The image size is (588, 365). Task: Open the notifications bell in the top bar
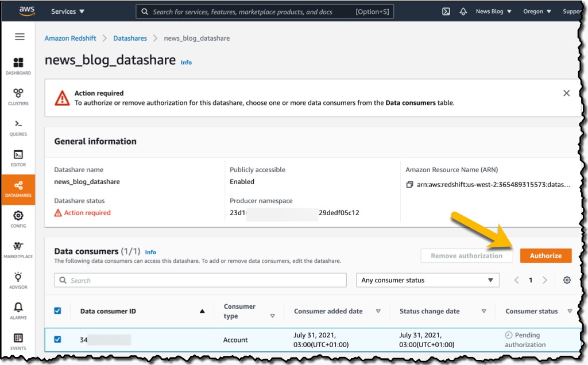[x=463, y=11]
